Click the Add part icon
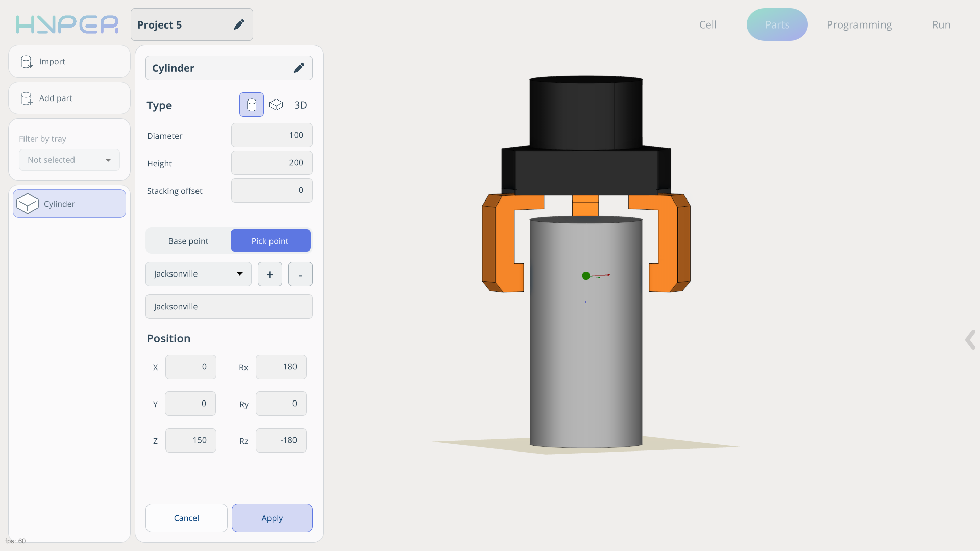Viewport: 980px width, 551px height. [27, 98]
